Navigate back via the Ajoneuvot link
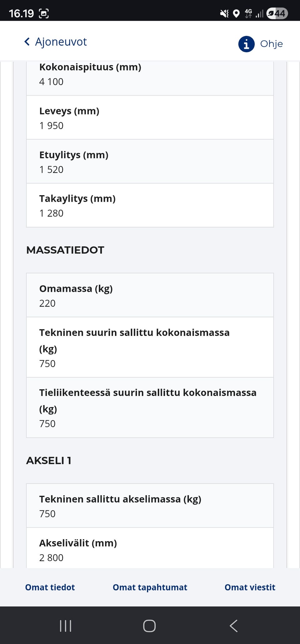This screenshot has height=644, width=300. [x=61, y=41]
